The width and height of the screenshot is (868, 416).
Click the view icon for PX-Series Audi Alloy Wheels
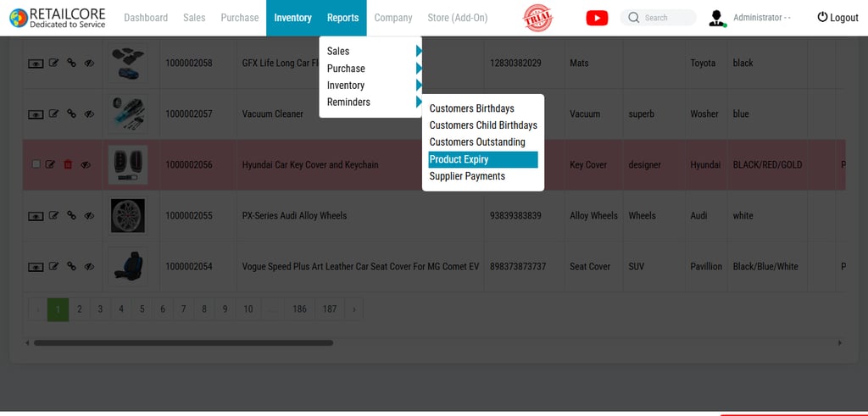pos(36,216)
